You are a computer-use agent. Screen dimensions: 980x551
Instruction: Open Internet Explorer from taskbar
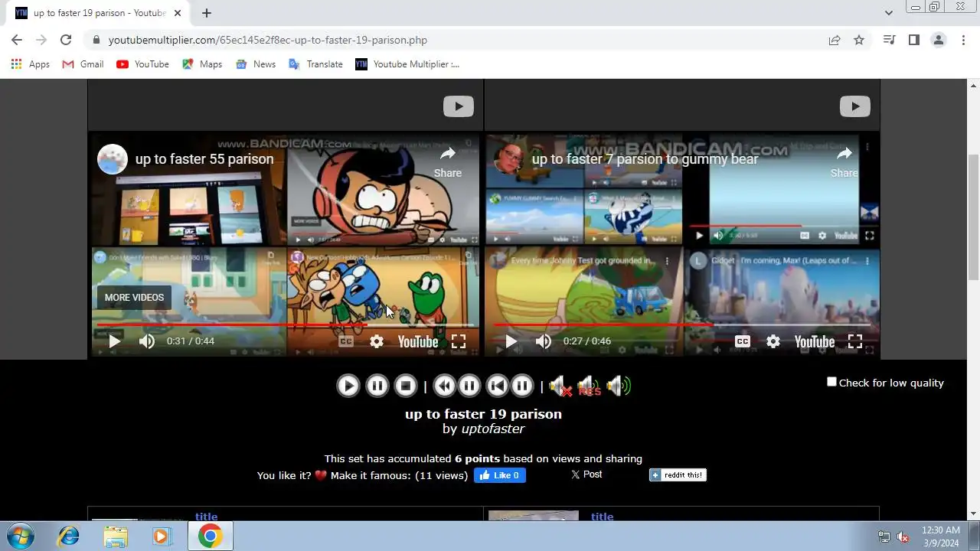pyautogui.click(x=69, y=536)
